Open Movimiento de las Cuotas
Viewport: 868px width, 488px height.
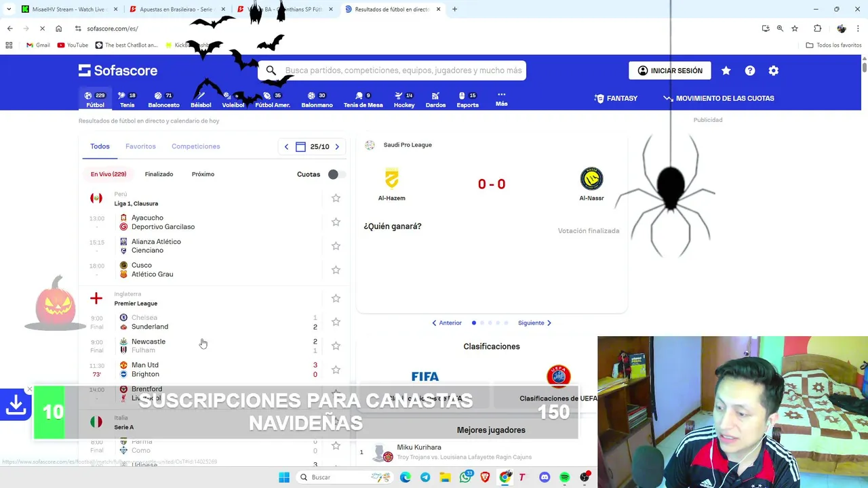coord(718,98)
